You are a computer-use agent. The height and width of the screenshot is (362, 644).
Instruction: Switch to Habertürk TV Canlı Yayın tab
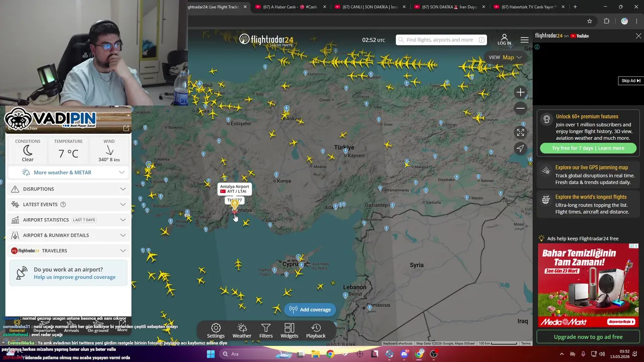click(530, 7)
